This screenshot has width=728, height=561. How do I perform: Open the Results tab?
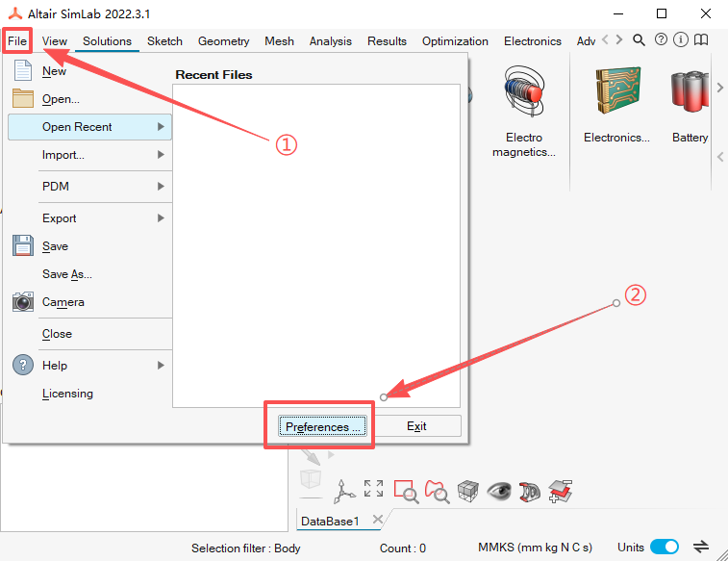(x=387, y=40)
